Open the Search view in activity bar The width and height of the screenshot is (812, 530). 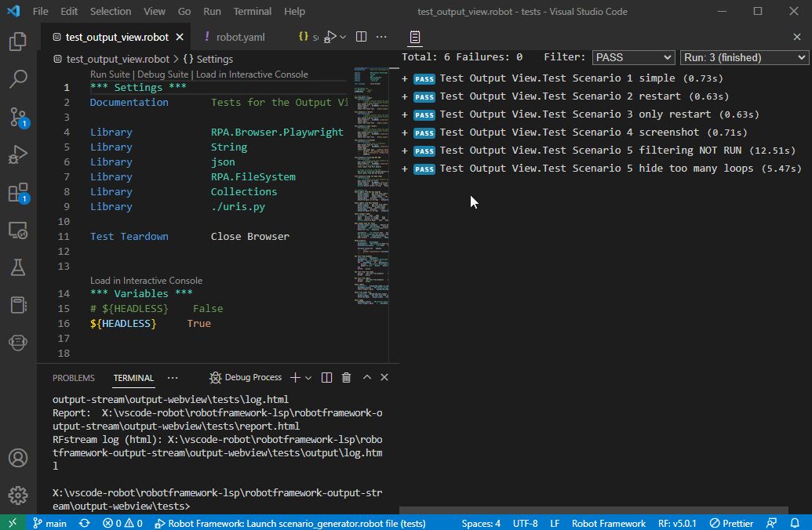pos(18,78)
